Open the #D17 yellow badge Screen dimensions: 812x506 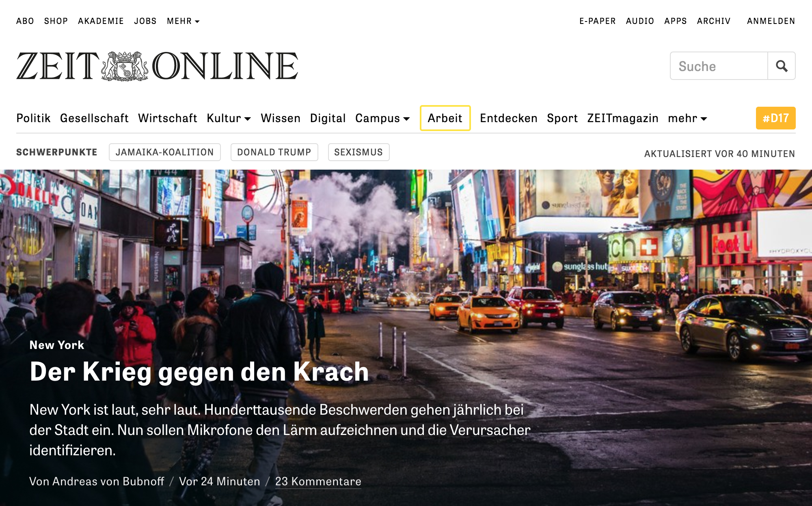(775, 118)
